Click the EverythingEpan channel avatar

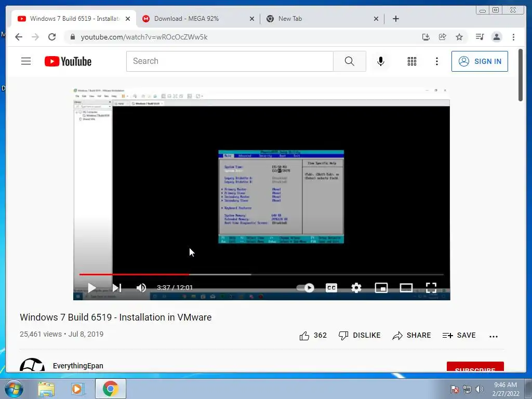coord(32,365)
